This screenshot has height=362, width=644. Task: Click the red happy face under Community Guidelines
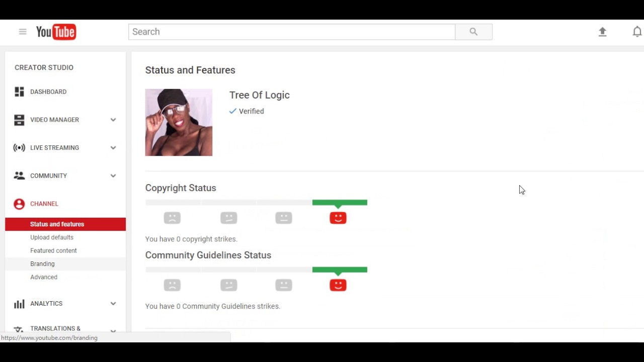[x=338, y=285]
